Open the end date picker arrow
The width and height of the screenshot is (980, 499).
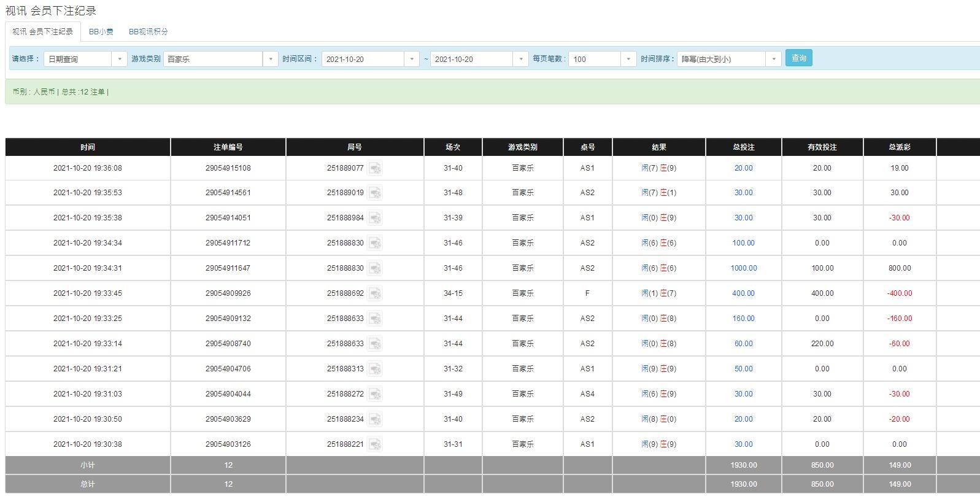click(520, 59)
